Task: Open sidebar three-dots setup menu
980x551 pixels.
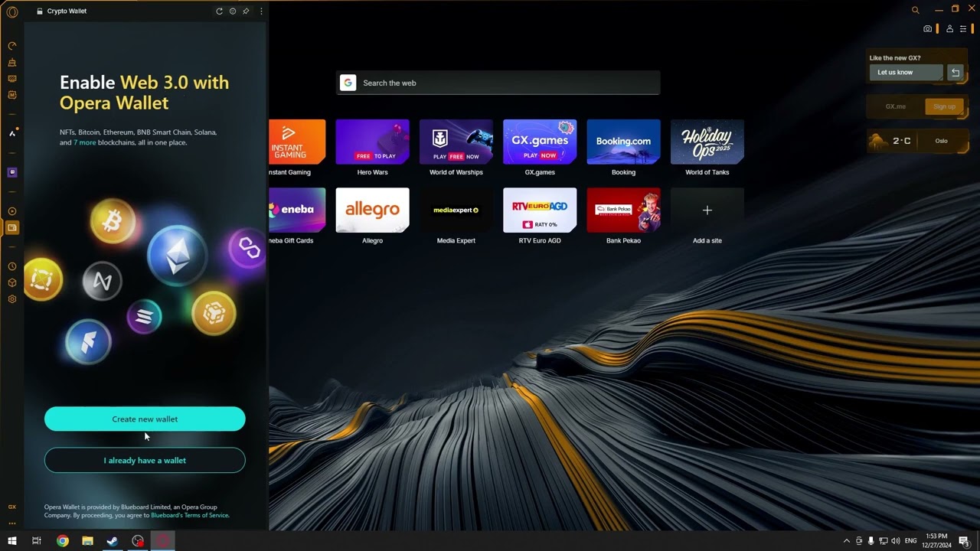Action: pos(11,523)
